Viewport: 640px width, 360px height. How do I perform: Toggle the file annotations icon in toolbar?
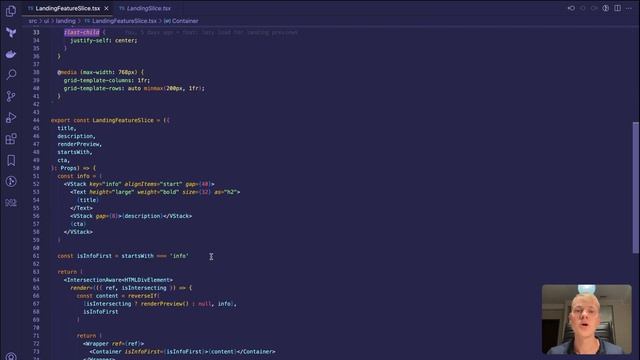coord(606,8)
